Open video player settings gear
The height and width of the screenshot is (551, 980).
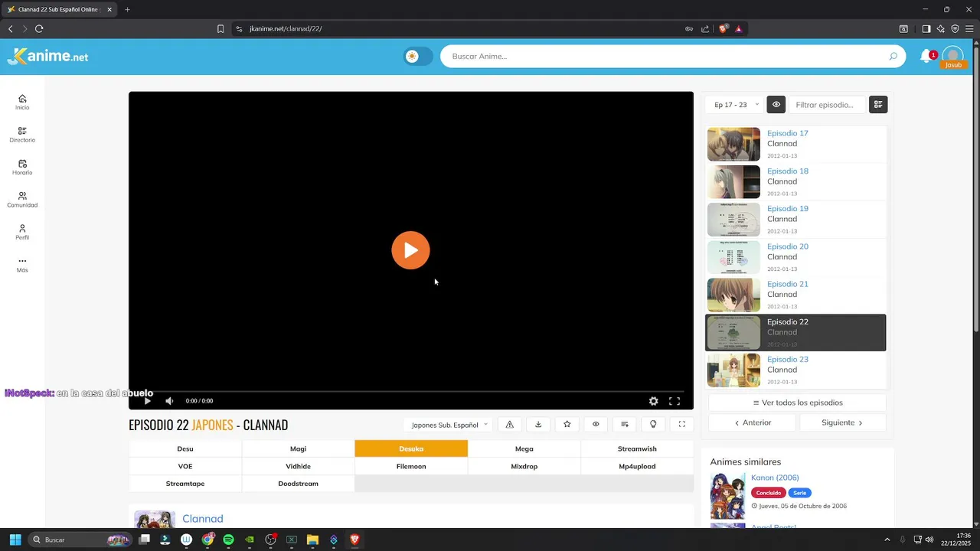(x=653, y=401)
